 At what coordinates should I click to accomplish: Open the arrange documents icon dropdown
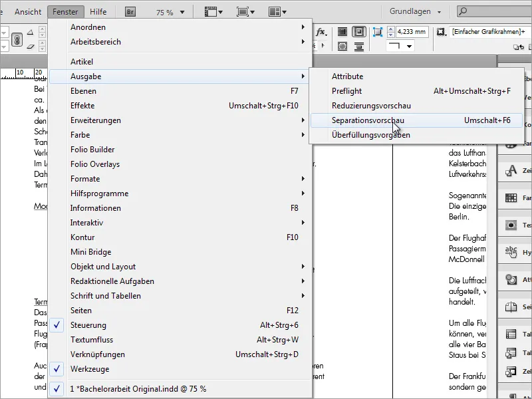click(277, 12)
